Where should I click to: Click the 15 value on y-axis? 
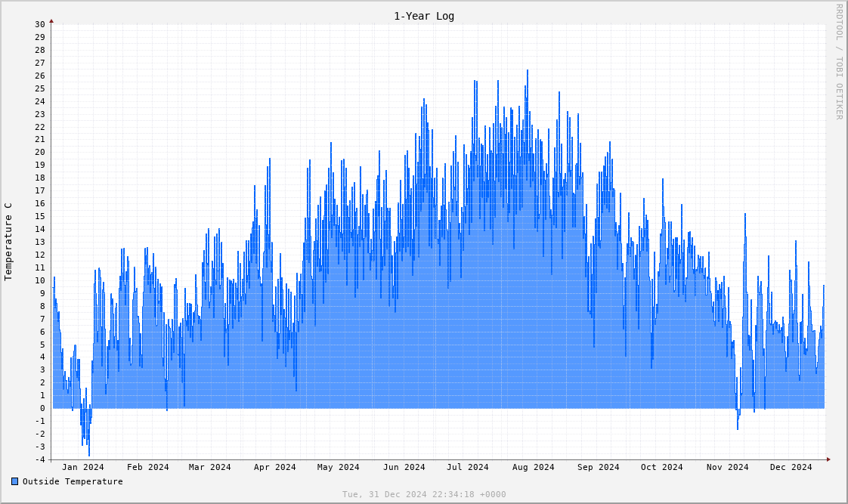tap(39, 216)
